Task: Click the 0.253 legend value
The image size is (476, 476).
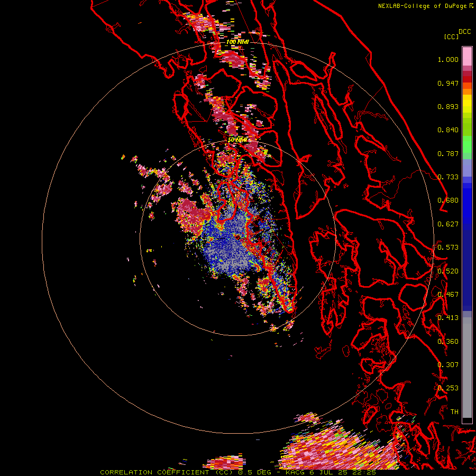Action: point(448,388)
